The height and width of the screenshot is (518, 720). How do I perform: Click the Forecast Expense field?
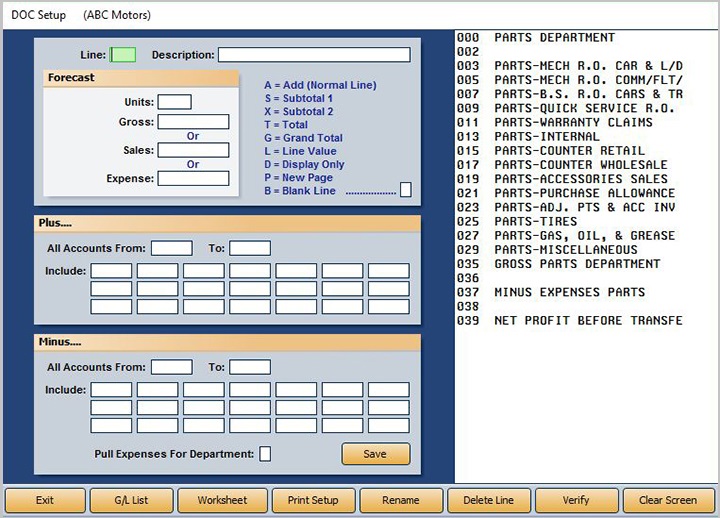193,179
